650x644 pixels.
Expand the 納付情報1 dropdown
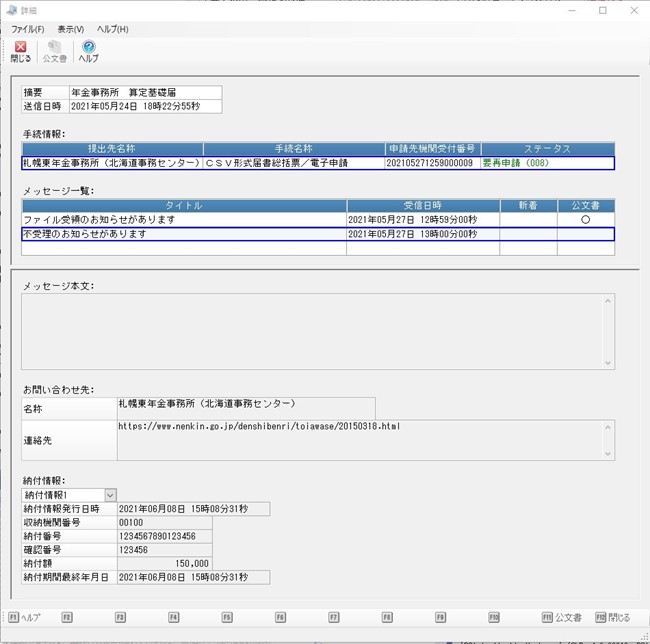(110, 494)
